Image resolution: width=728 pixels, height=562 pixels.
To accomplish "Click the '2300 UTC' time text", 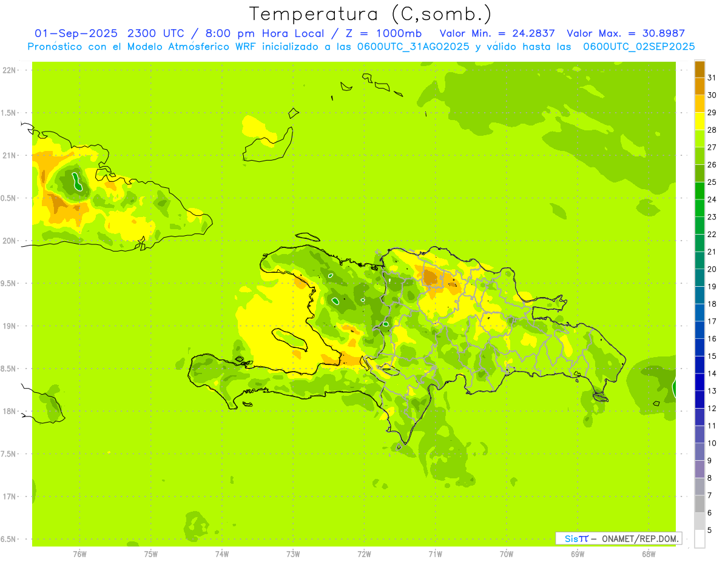I will pos(157,33).
